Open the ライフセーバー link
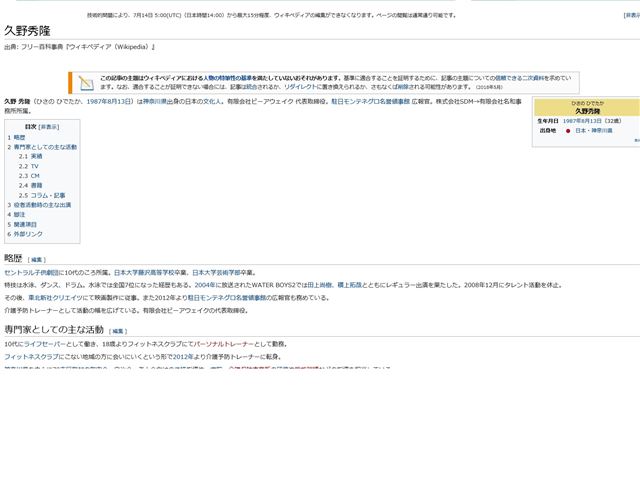 (45, 344)
